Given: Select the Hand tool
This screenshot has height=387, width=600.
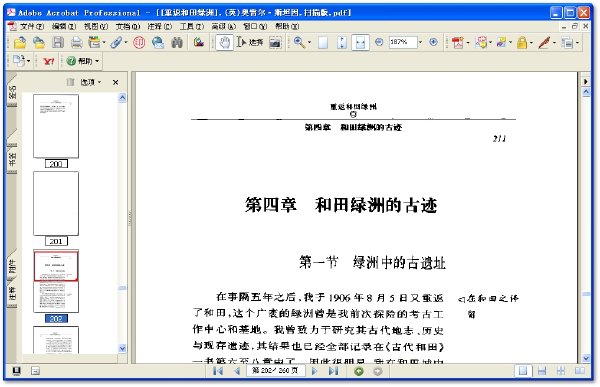Looking at the screenshot, I should [225, 42].
